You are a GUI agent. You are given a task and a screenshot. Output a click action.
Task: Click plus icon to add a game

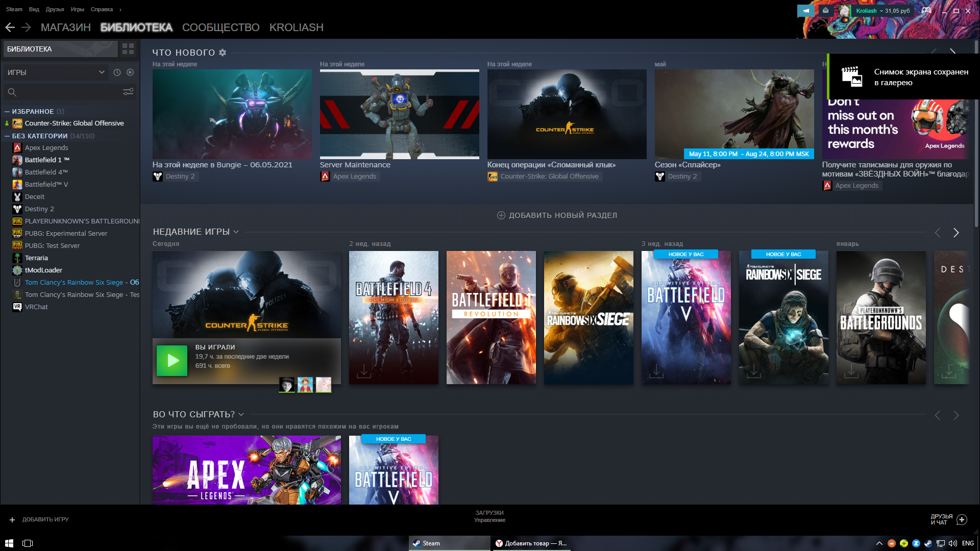click(x=12, y=519)
